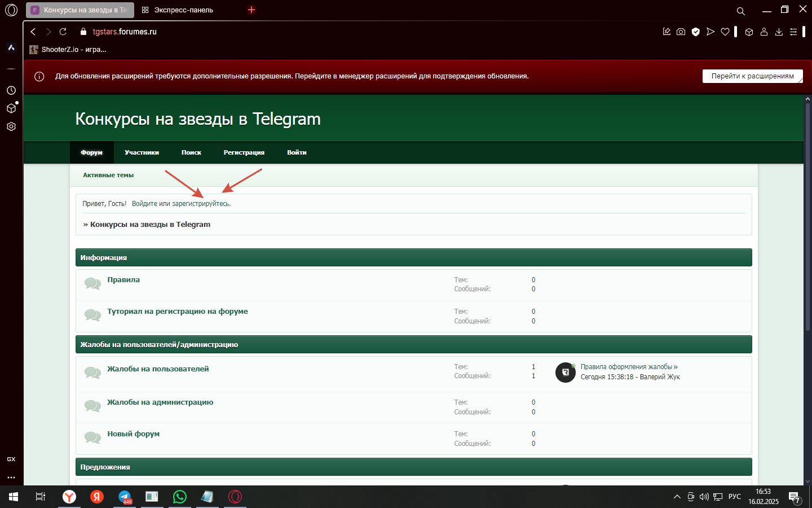Open browsing history from the sidebar clock icon
Image resolution: width=812 pixels, height=508 pixels.
[11, 90]
